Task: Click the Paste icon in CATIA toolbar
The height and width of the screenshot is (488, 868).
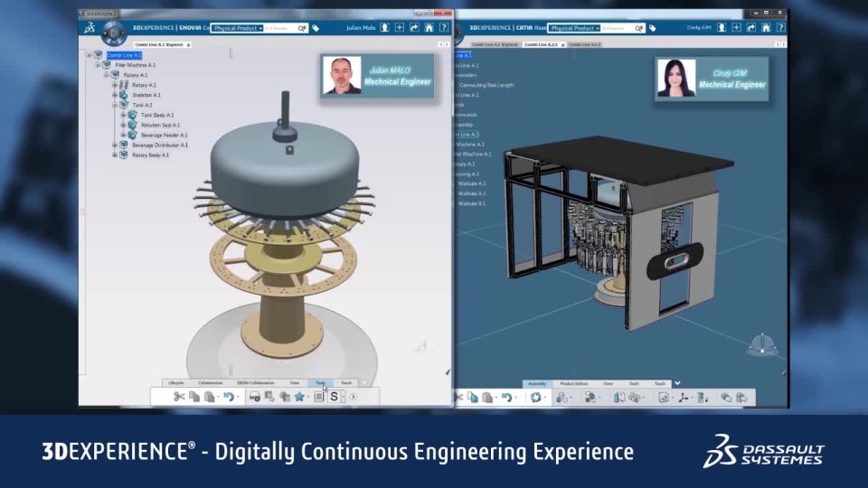Action: pos(487,398)
